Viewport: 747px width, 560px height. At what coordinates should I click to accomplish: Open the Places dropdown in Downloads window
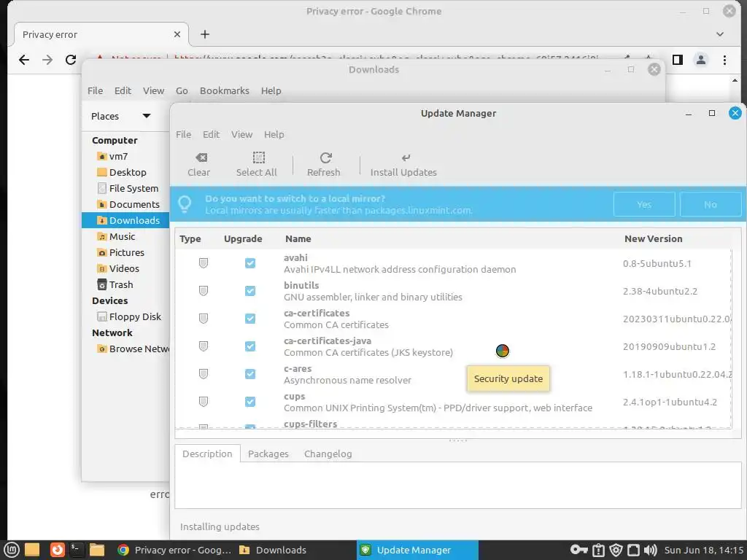[x=146, y=116]
